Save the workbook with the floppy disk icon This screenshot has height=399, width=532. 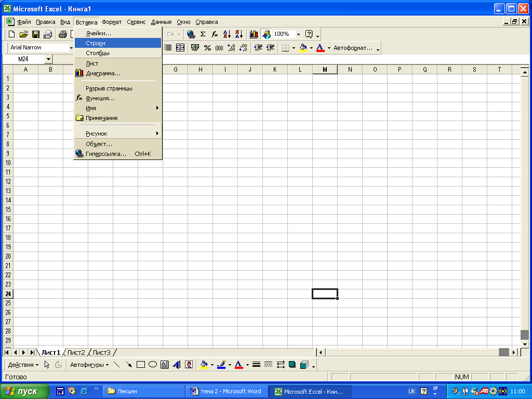click(x=36, y=34)
